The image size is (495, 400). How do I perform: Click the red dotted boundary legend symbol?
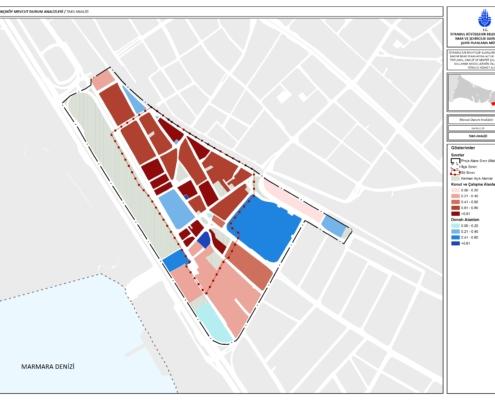[x=455, y=173]
